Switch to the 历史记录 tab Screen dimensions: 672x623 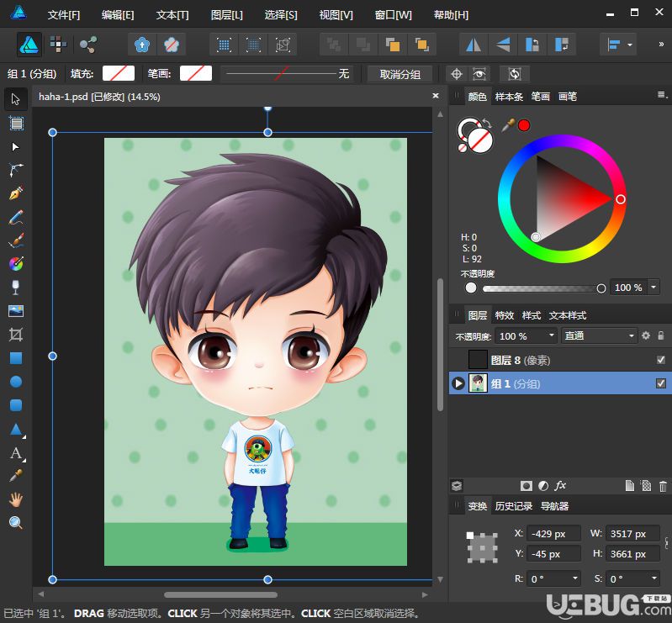pos(513,506)
